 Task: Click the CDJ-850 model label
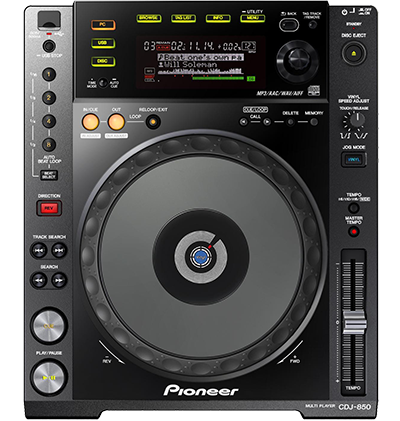(x=354, y=407)
